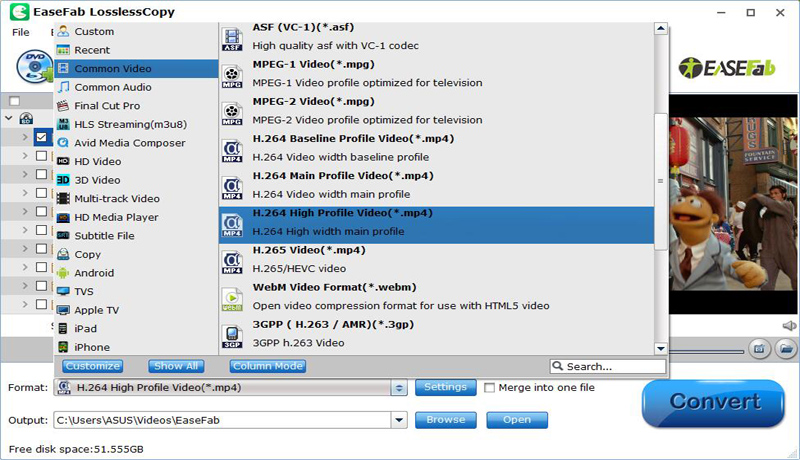Screen dimensions: 800x460
Task: Click the HD Media Player icon
Action: (x=63, y=217)
